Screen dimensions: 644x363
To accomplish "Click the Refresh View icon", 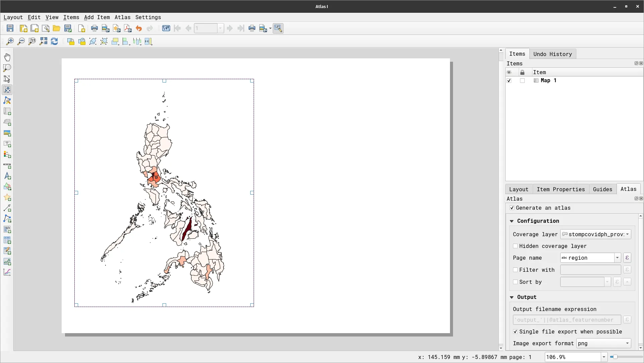I will tap(54, 41).
